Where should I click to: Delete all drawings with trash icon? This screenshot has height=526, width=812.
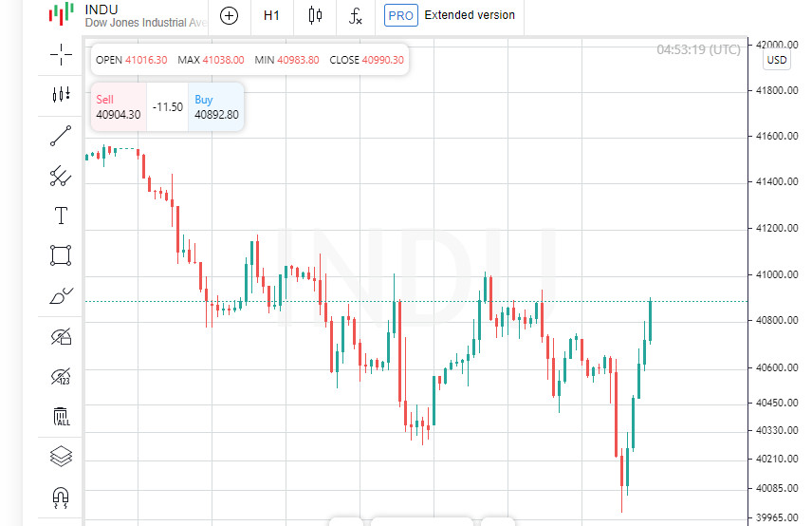(x=61, y=417)
